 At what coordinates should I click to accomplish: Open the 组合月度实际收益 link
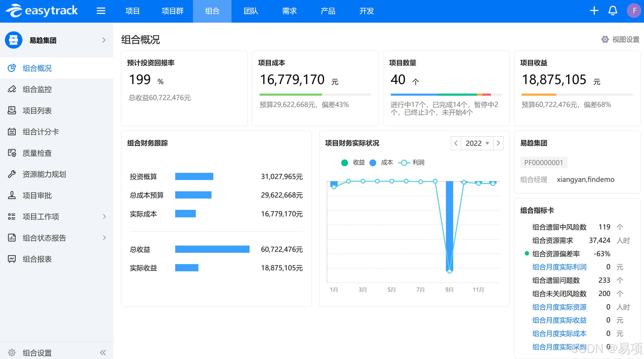[x=559, y=320]
